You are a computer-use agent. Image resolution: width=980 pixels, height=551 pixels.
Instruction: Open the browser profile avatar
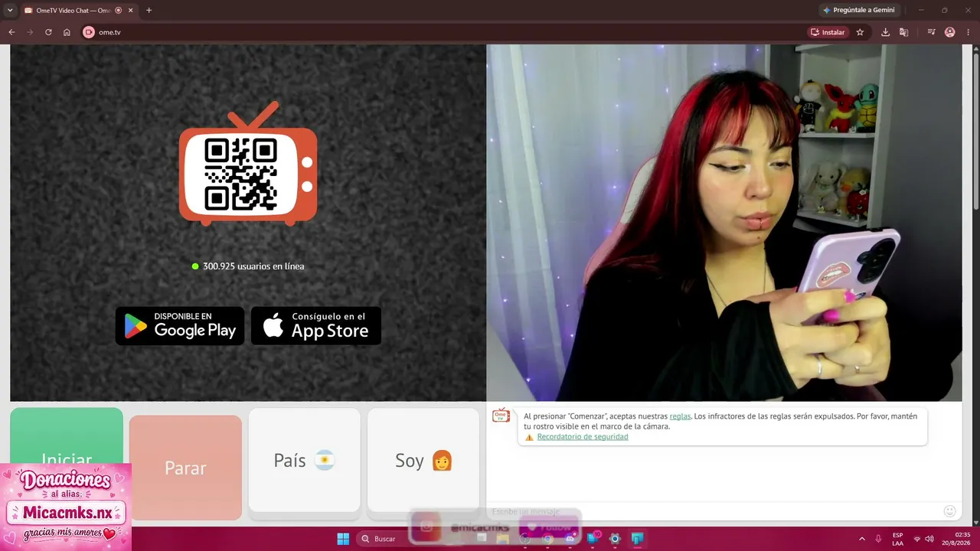tap(950, 32)
